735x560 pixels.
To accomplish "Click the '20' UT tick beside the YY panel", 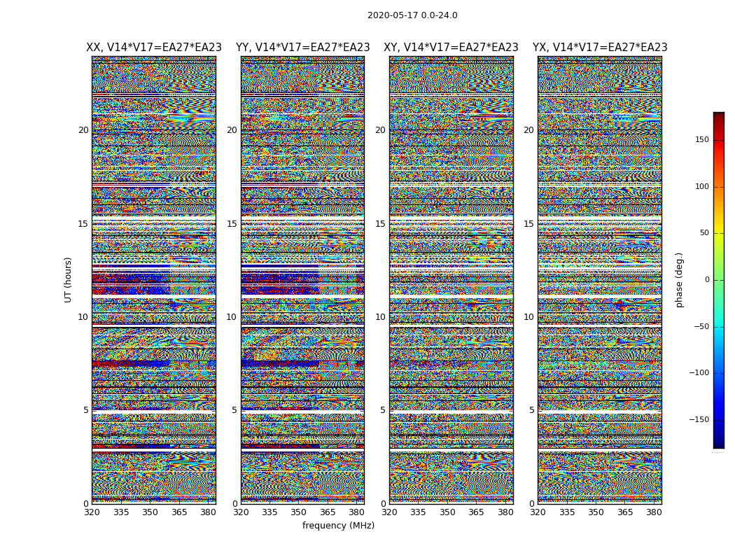I will point(232,130).
